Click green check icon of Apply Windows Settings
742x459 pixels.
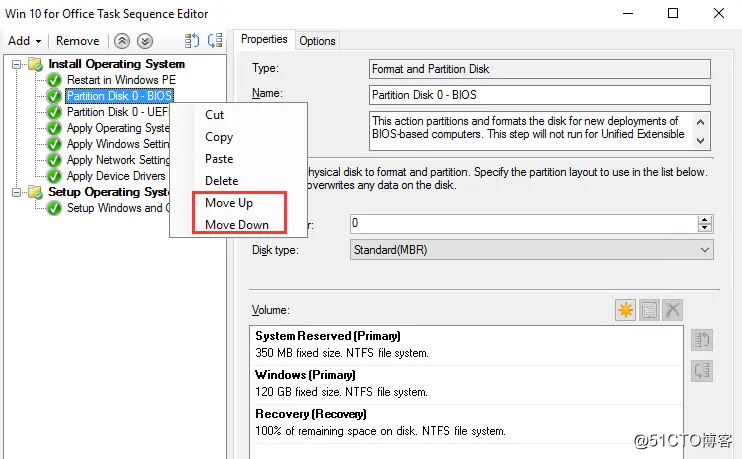(x=54, y=144)
